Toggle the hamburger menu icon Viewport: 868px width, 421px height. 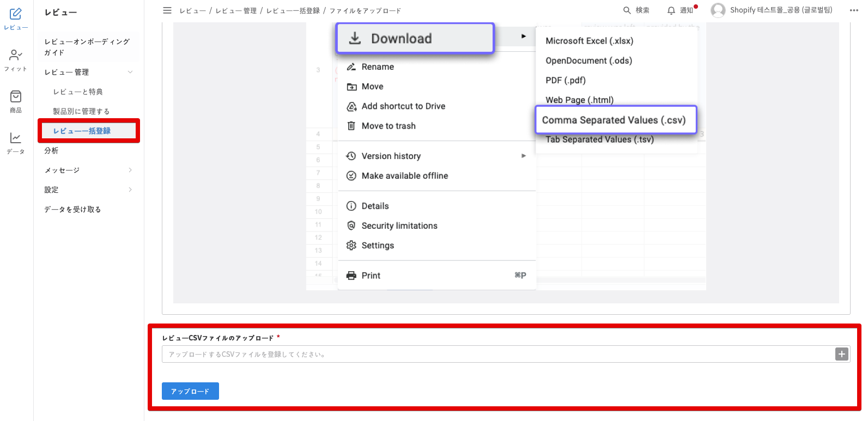(x=167, y=10)
